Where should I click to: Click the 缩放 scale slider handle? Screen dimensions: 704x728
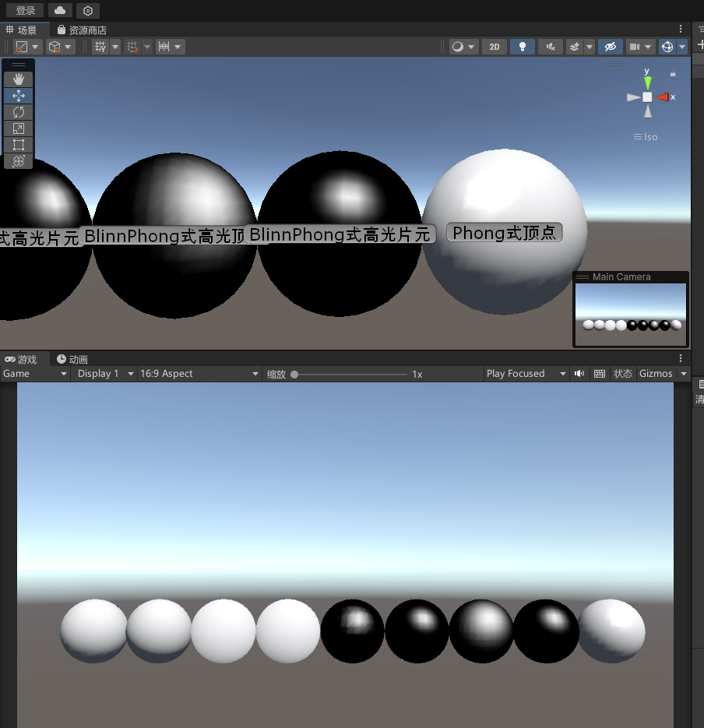[294, 375]
